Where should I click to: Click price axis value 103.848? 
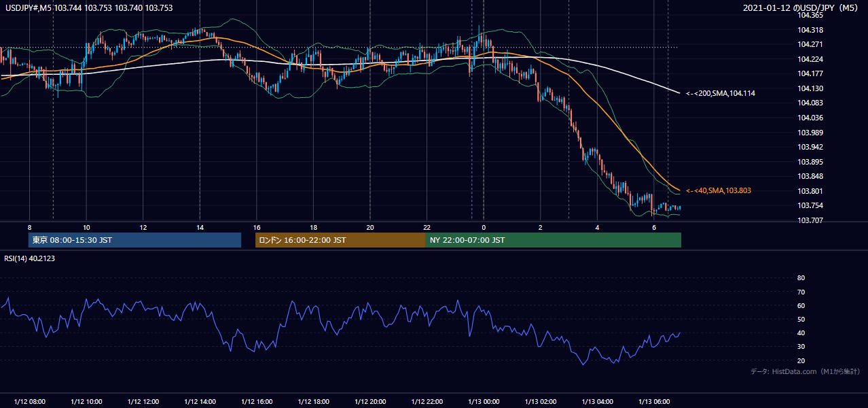810,176
